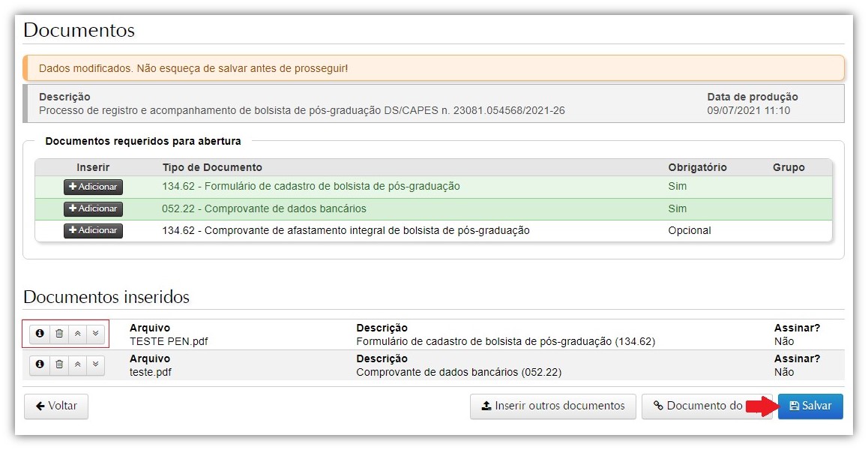Delete teste.pdf using trash icon
Image resolution: width=868 pixels, height=450 pixels.
59,364
